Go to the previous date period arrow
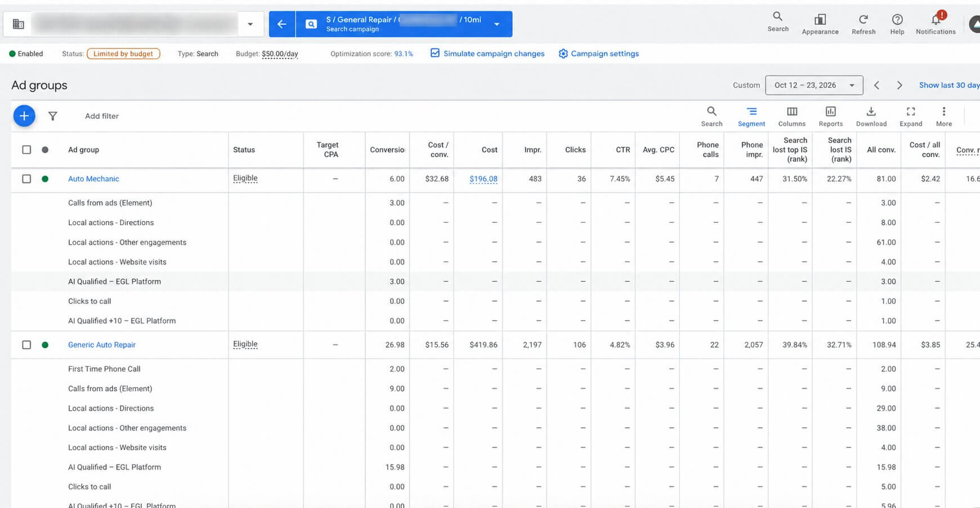This screenshot has height=508, width=980. 876,85
